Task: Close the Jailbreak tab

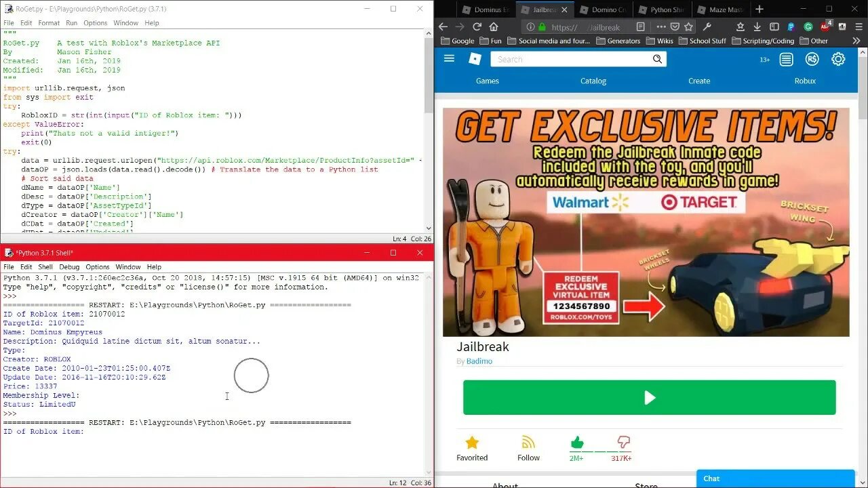Action: (564, 9)
